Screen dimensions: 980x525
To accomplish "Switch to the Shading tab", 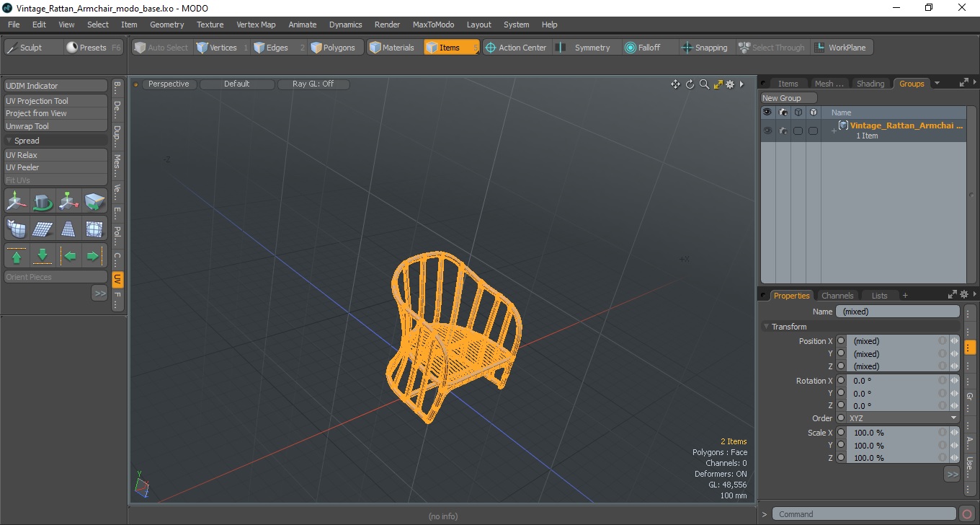I will click(870, 84).
